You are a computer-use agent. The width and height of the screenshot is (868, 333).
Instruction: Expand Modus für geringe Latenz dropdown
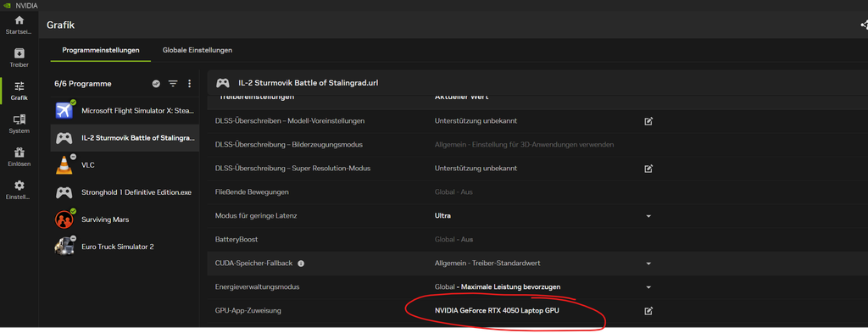[648, 216]
